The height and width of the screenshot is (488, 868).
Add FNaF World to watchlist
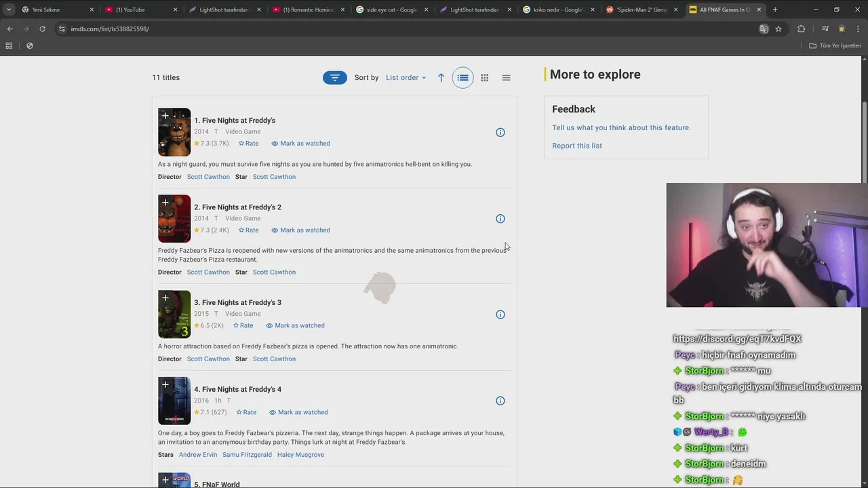[x=165, y=479]
